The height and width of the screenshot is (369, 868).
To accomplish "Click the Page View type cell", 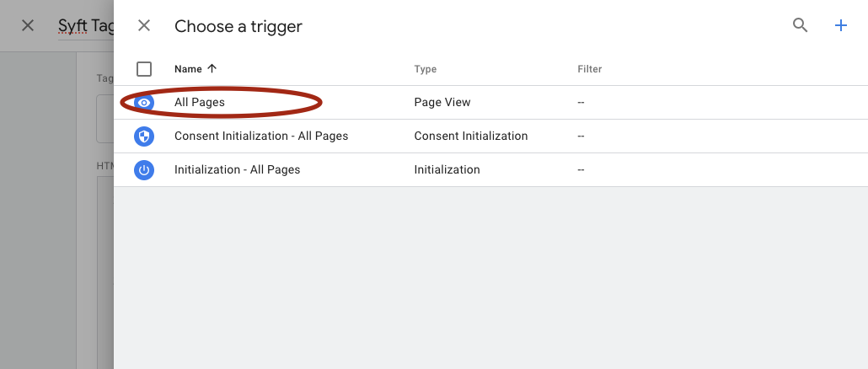I will click(442, 103).
